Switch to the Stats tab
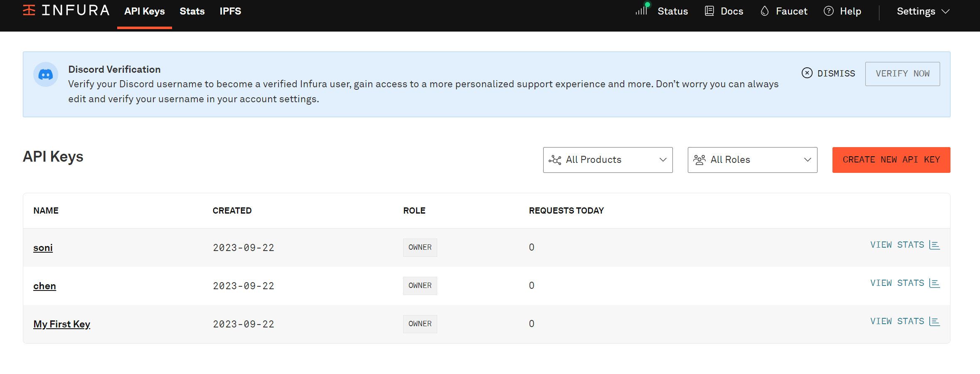 pos(192,11)
